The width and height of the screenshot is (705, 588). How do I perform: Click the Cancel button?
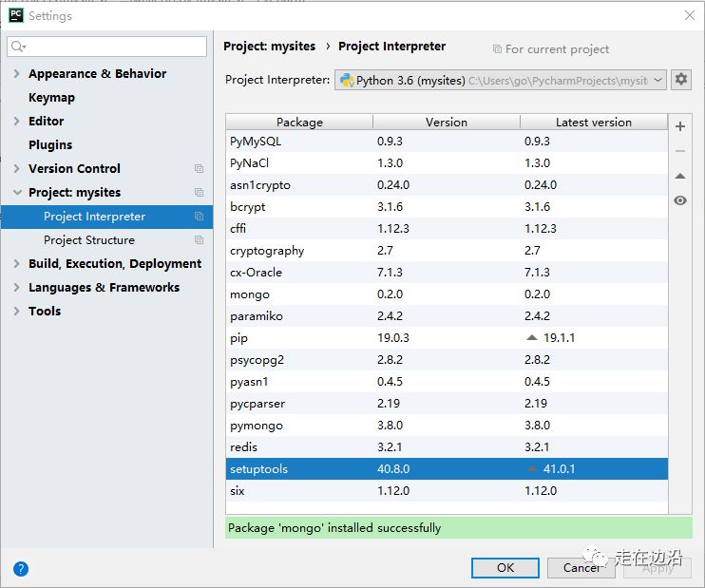click(x=581, y=568)
